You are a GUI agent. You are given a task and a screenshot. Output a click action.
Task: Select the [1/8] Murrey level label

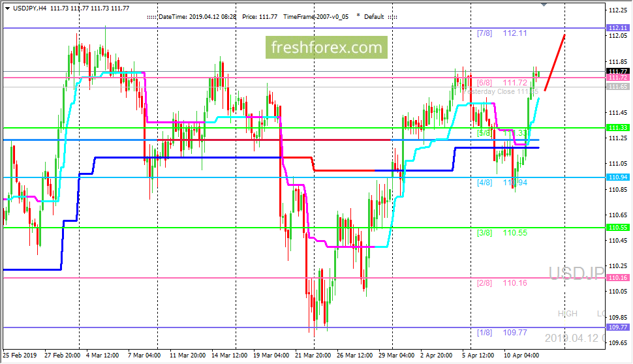pos(484,333)
